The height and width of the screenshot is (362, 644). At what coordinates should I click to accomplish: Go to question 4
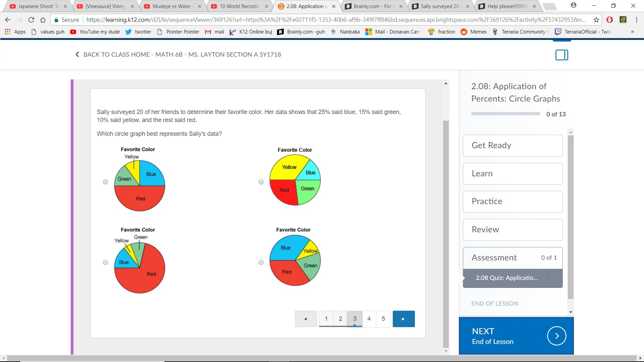coord(369,319)
